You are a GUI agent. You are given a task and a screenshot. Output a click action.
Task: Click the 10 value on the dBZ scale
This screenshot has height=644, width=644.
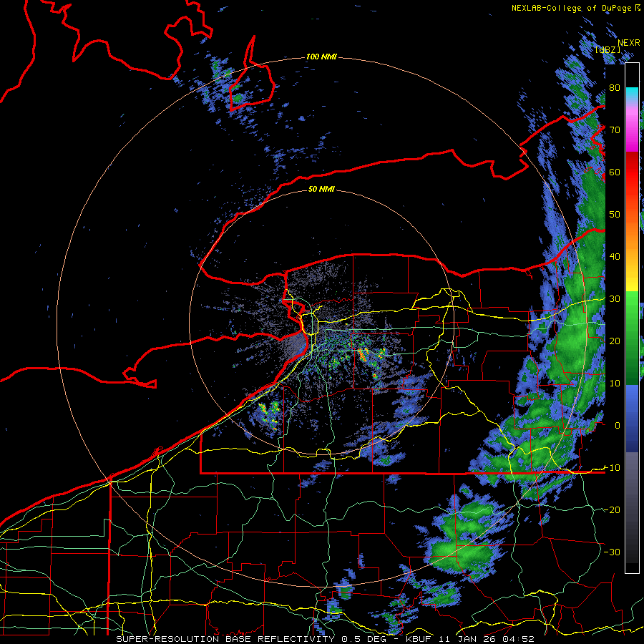pos(615,384)
